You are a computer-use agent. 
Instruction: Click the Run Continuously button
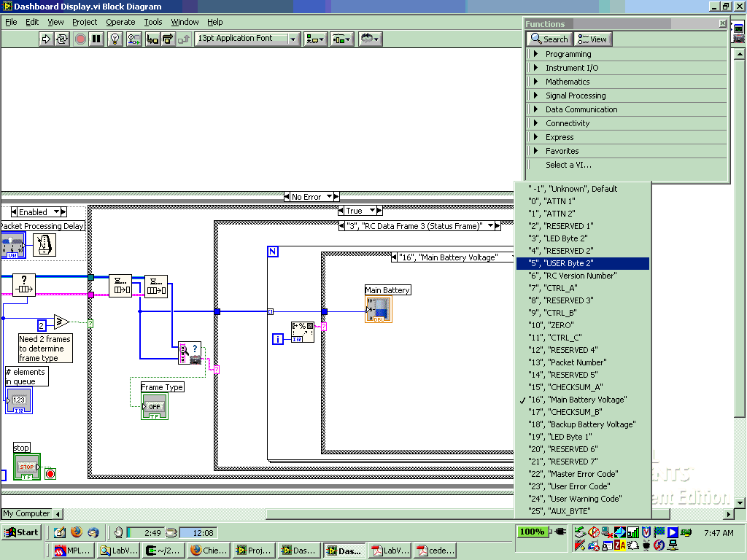click(62, 39)
